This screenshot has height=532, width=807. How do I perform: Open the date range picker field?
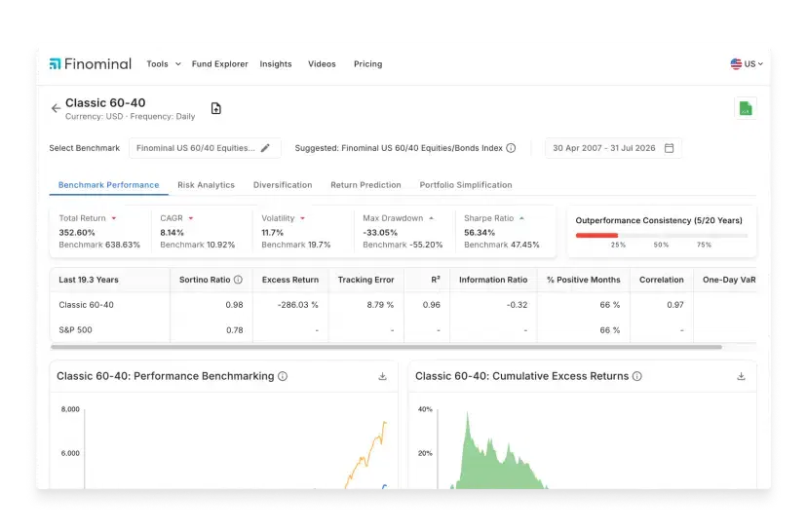pos(613,148)
